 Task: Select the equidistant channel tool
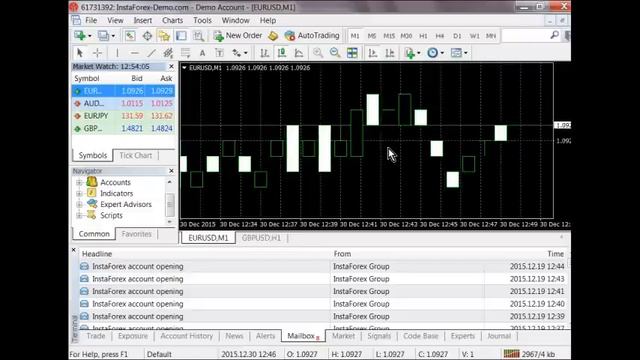pyautogui.click(x=168, y=53)
